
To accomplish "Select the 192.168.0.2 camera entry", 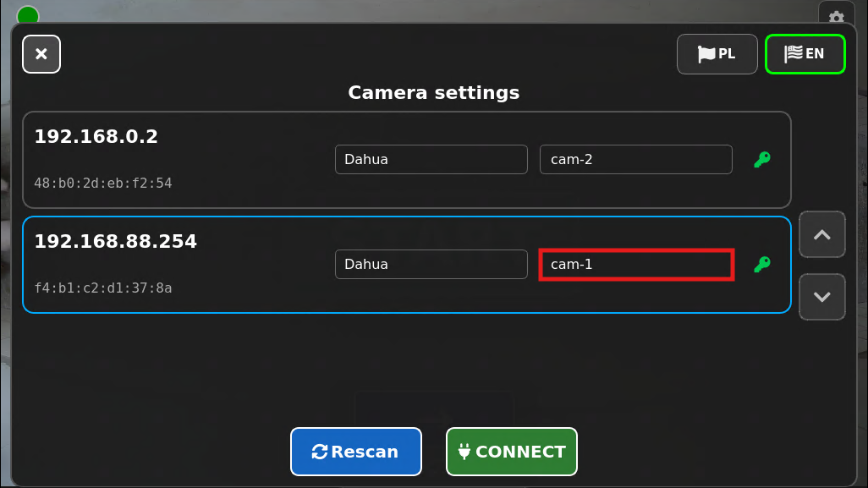I will pos(407,160).
